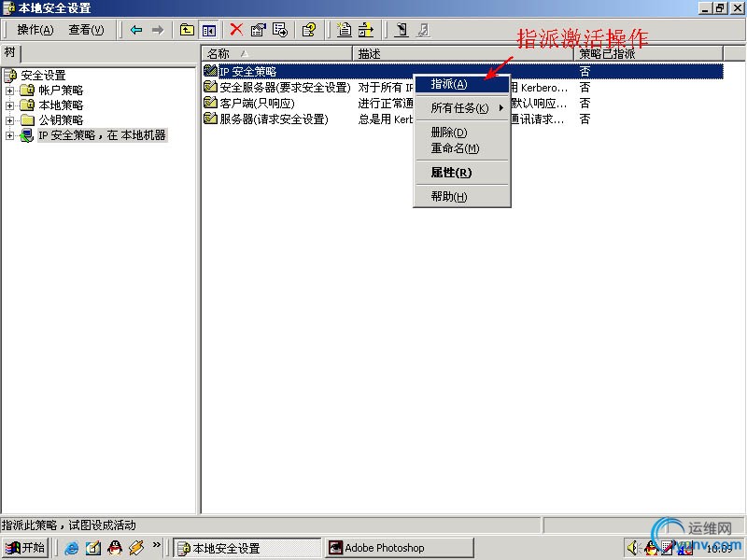The image size is (747, 560).
Task: Click the assign policy toolbar icon
Action: pyautogui.click(x=402, y=30)
